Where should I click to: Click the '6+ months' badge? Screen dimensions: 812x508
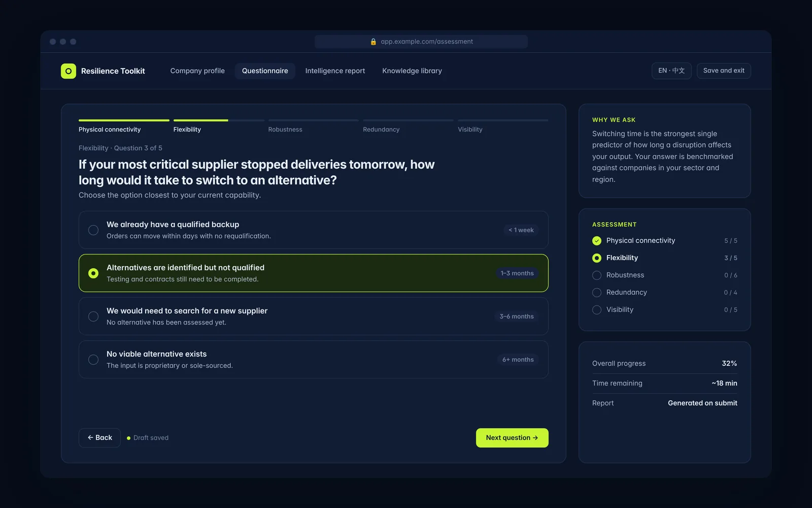[518, 360]
